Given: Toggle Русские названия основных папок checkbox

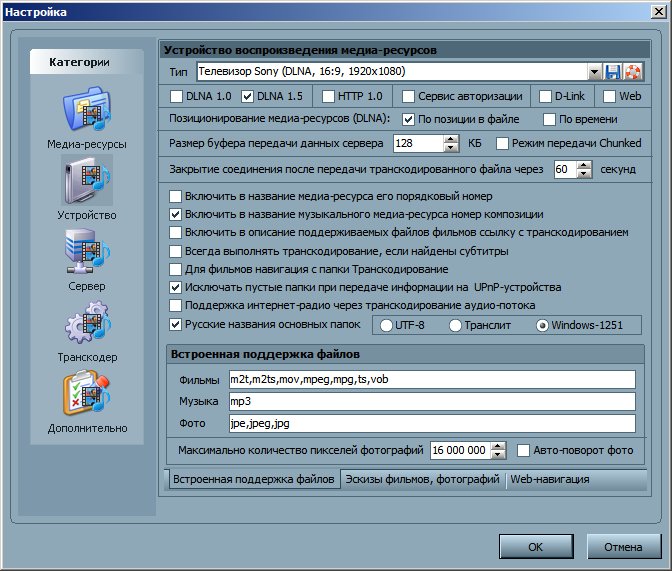Looking at the screenshot, I should [175, 325].
